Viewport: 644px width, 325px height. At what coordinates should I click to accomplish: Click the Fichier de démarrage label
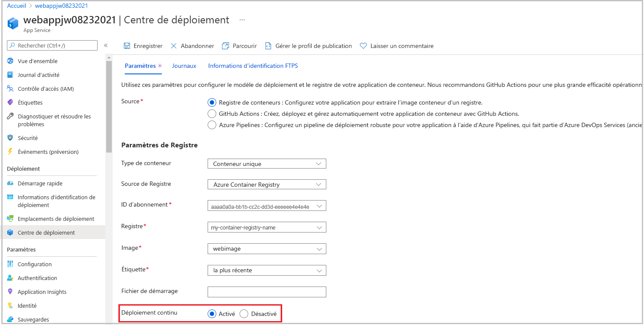[149, 291]
